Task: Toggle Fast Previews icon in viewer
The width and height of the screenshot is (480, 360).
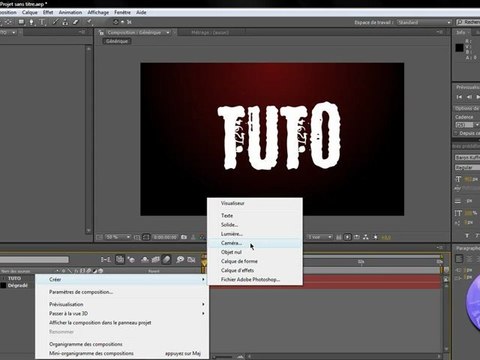Action: [348, 237]
